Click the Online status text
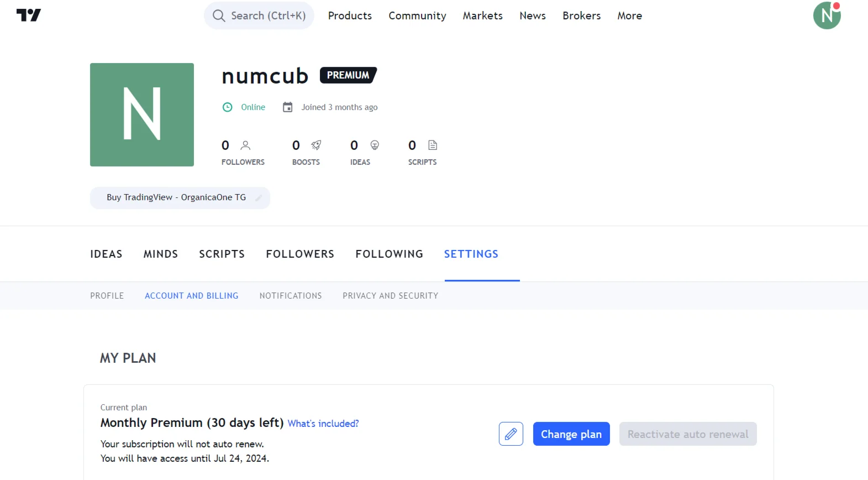 point(253,107)
